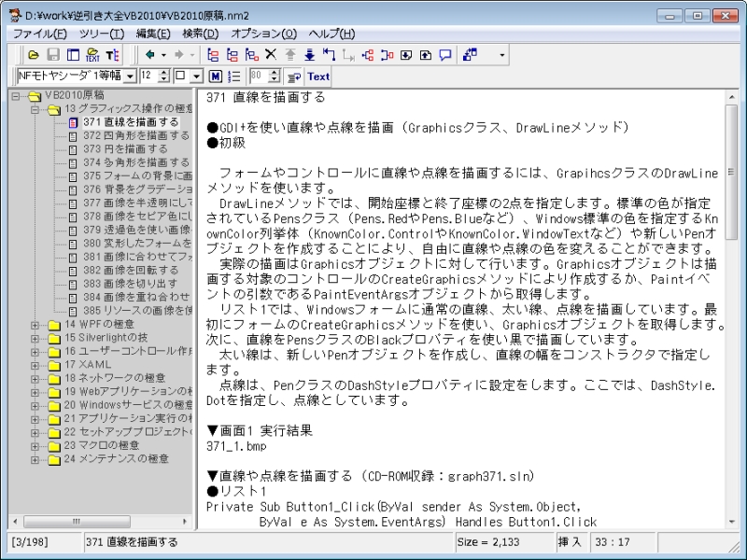The height and width of the screenshot is (560, 747).
Task: Toggle the tree pane layout button
Action: click(x=73, y=55)
